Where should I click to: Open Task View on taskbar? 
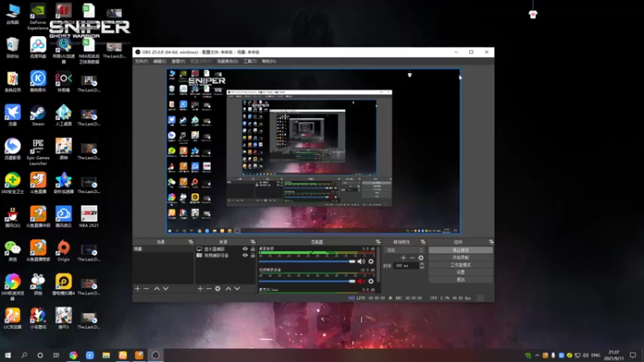click(56, 355)
